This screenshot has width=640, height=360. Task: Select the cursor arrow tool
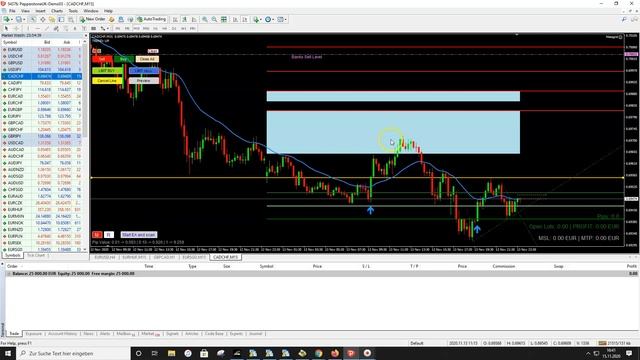(6, 28)
